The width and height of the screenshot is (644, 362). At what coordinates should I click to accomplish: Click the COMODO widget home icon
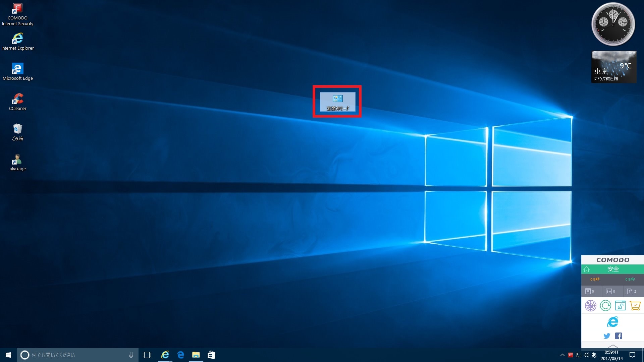tap(587, 269)
